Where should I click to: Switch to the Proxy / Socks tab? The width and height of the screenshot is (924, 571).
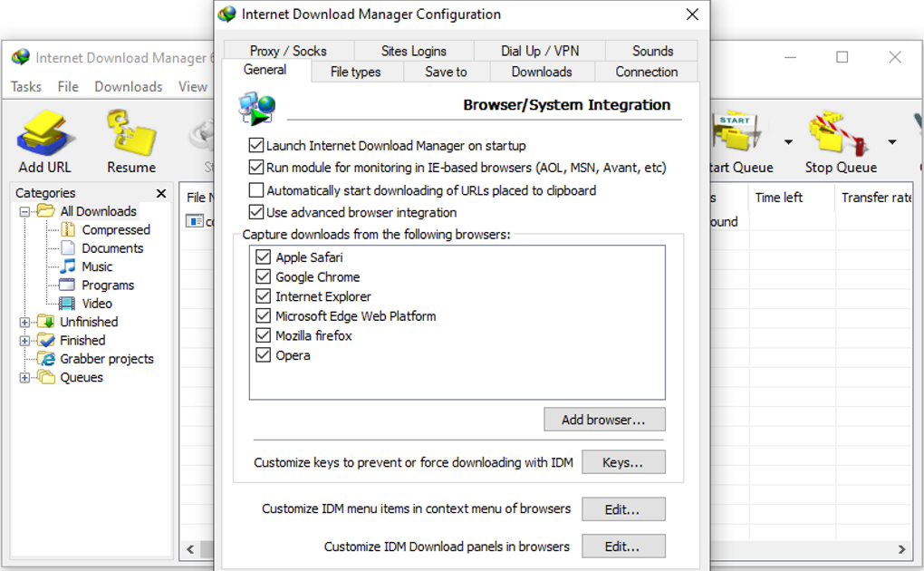[x=288, y=51]
